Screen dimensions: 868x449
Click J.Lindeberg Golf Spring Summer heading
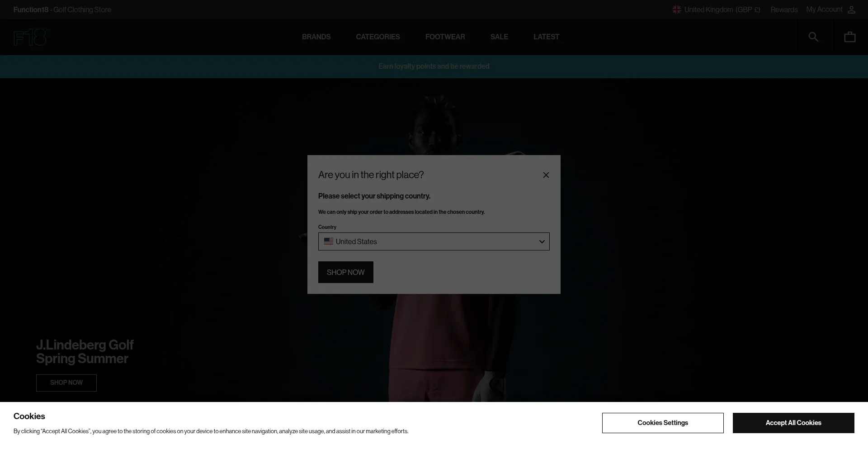[85, 352]
